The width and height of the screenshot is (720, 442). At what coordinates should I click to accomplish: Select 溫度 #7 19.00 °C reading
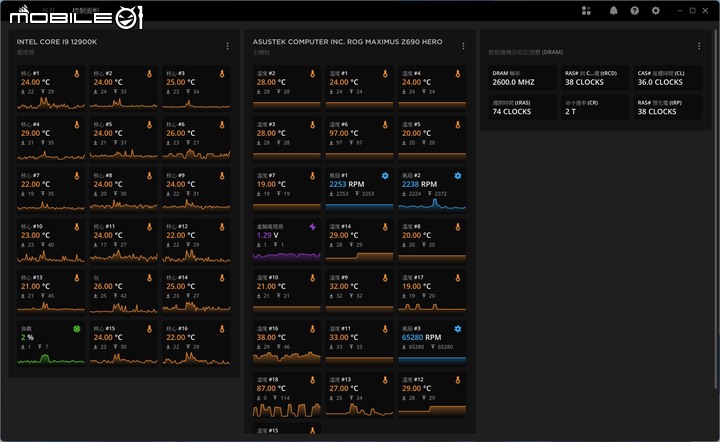[x=271, y=184]
